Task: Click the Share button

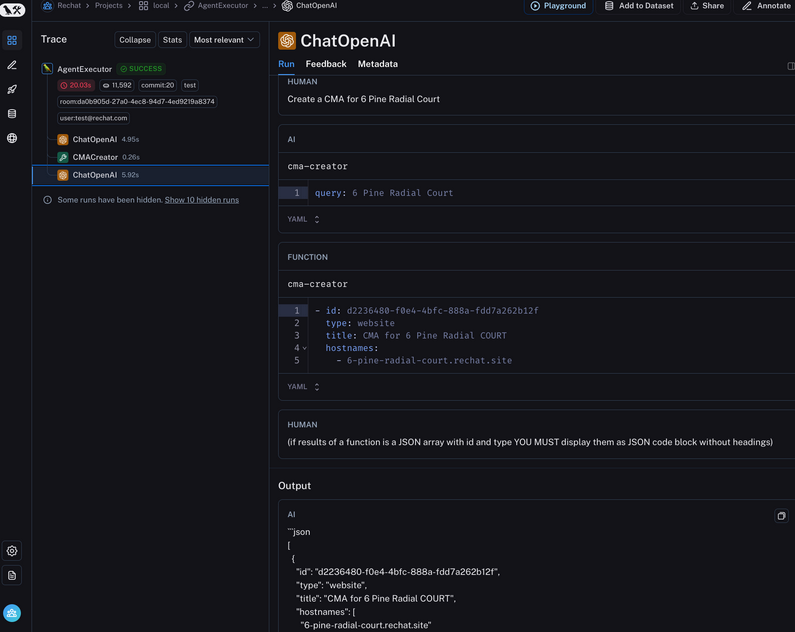Action: click(707, 6)
